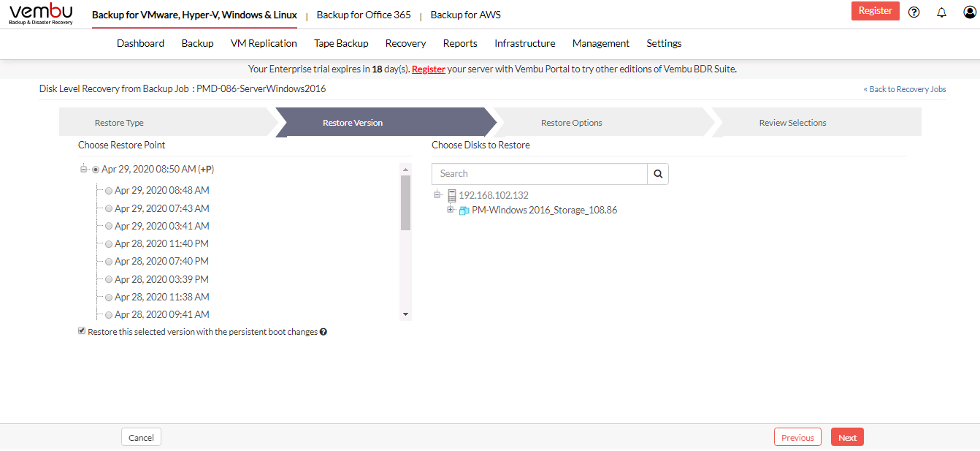The image size is (980, 451).
Task: Click the 192.168.102.132 host label
Action: pyautogui.click(x=494, y=195)
